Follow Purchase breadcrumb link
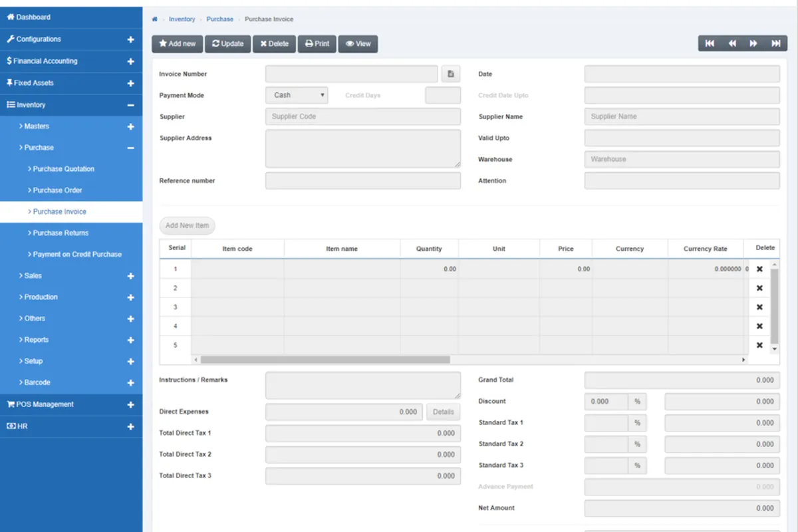The image size is (798, 532). click(220, 19)
